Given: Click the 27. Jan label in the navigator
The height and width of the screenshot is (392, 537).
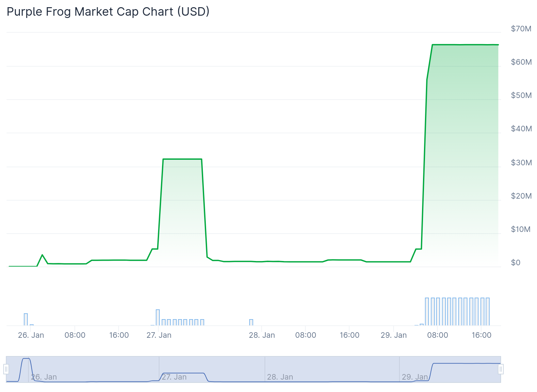Looking at the screenshot, I should tap(174, 377).
